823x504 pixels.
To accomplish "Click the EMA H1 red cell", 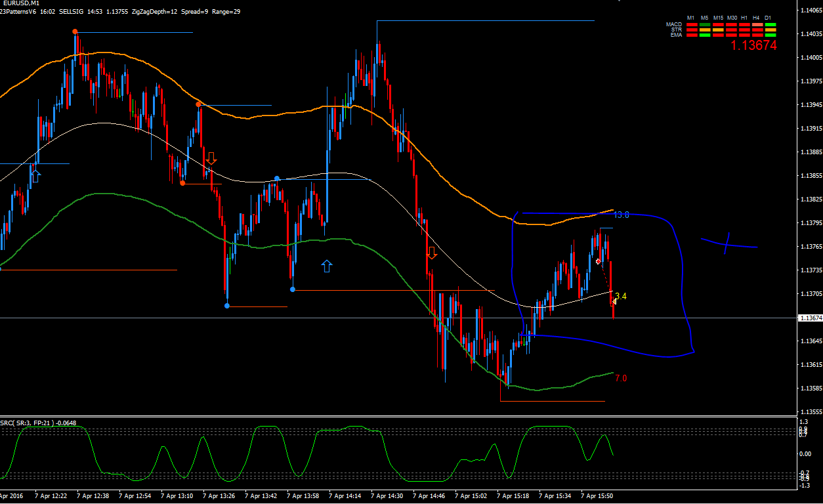I will [x=744, y=35].
